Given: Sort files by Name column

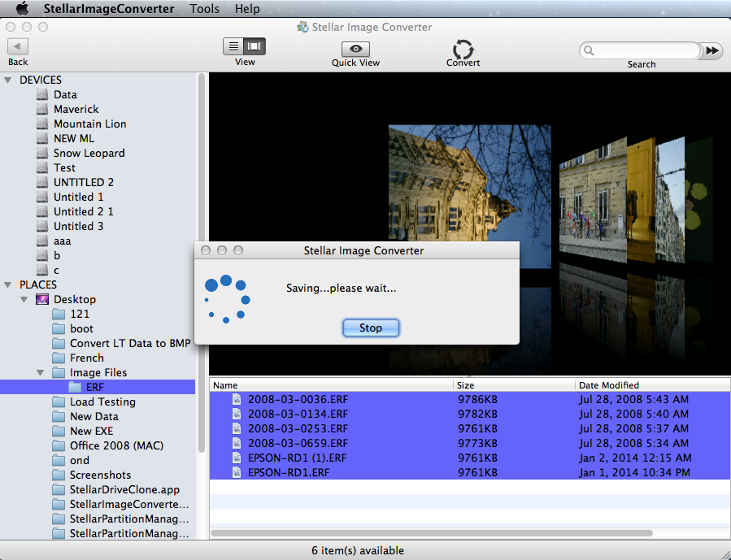Looking at the screenshot, I should (x=331, y=385).
